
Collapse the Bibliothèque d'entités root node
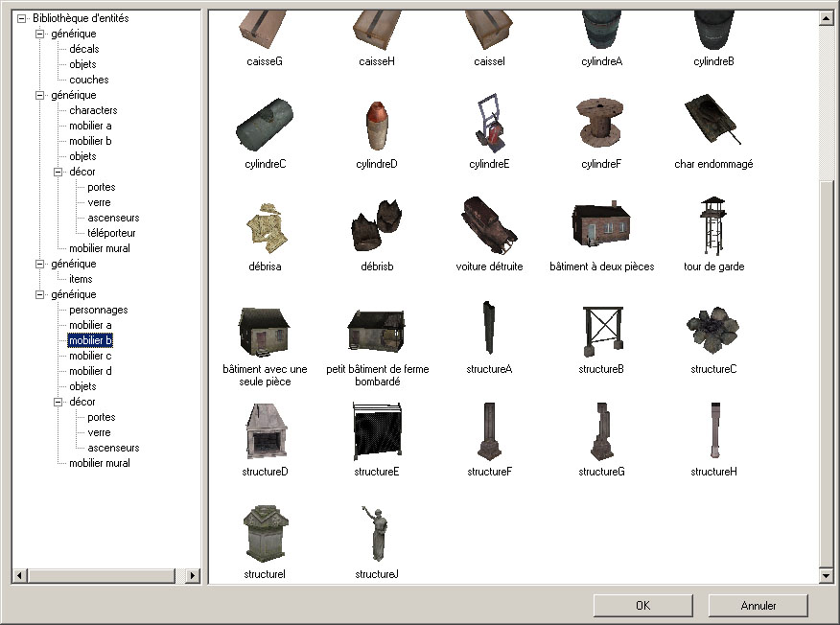(21, 19)
